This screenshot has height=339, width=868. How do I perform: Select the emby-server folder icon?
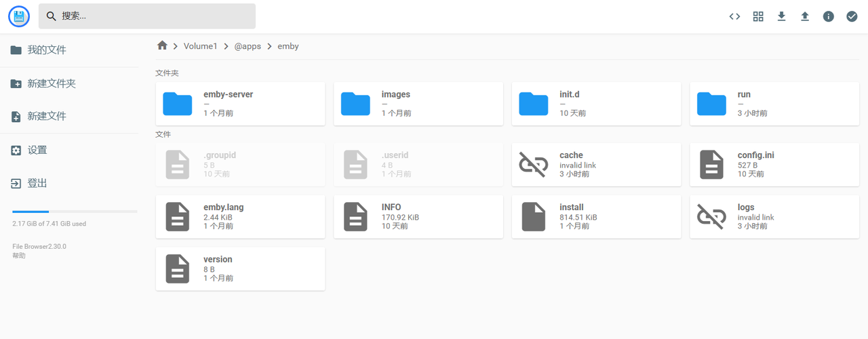178,104
